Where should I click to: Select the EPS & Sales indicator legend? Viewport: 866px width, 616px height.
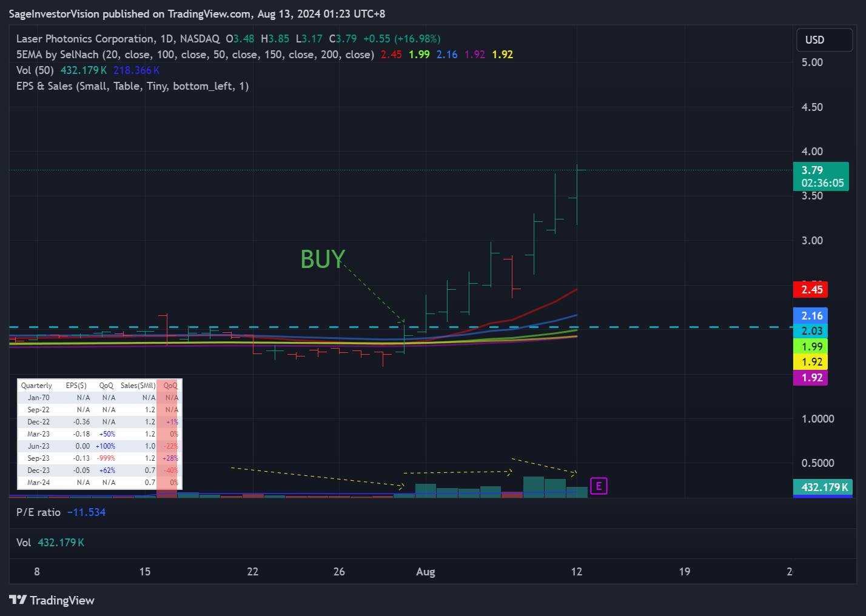coord(132,86)
